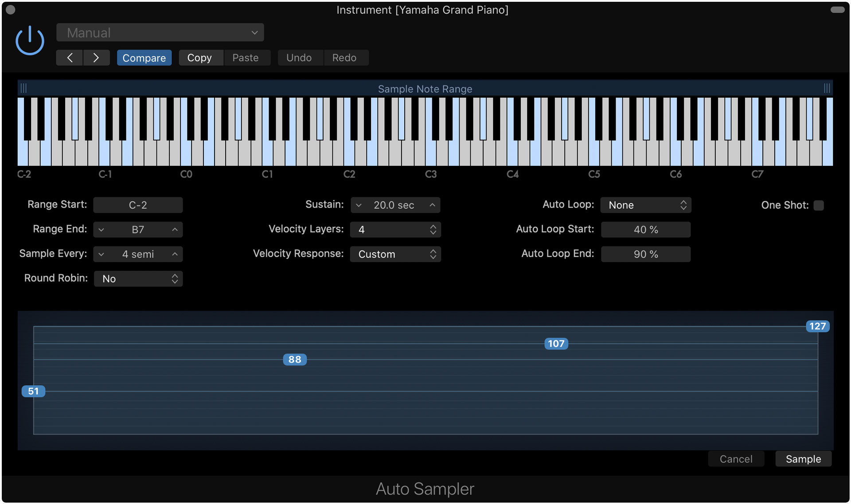Cancel the auto sampling
This screenshot has width=851, height=504.
click(736, 459)
